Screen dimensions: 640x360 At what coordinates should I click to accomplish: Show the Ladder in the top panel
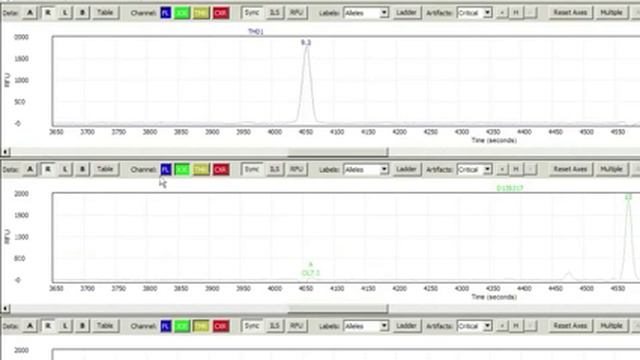click(406, 13)
